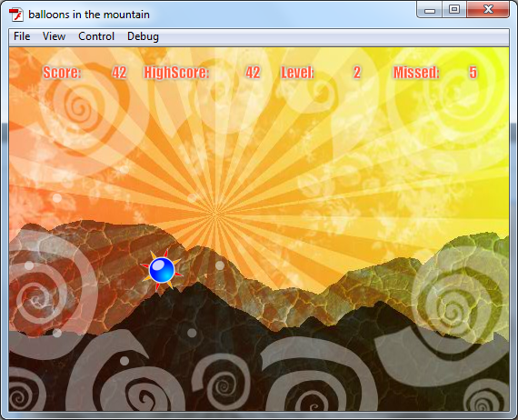Click the Score label
The image size is (518, 420).
click(62, 73)
